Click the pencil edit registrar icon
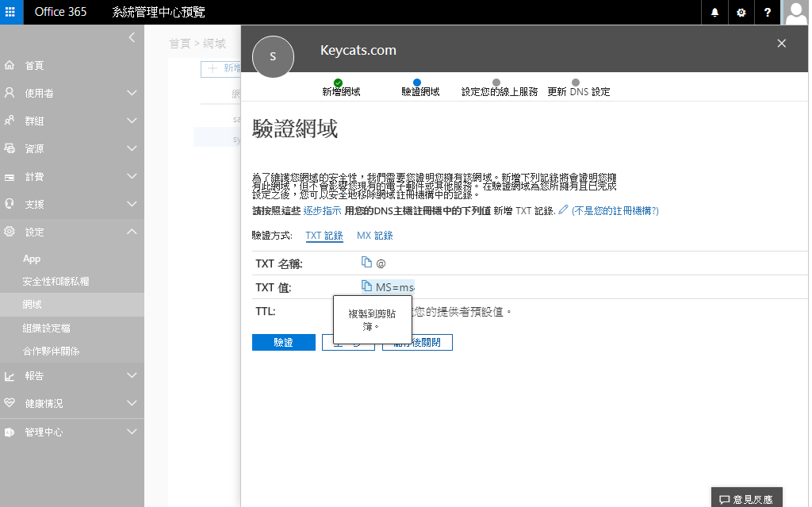The width and height of the screenshot is (812, 507). 563,210
